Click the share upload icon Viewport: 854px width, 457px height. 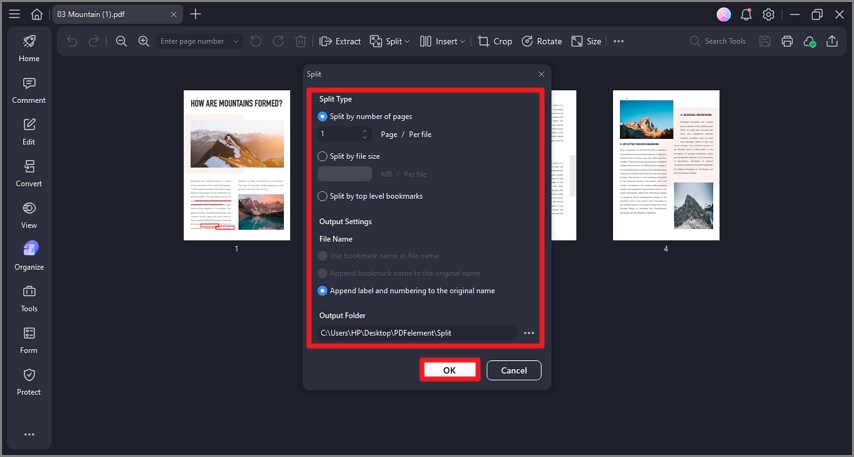click(x=832, y=41)
